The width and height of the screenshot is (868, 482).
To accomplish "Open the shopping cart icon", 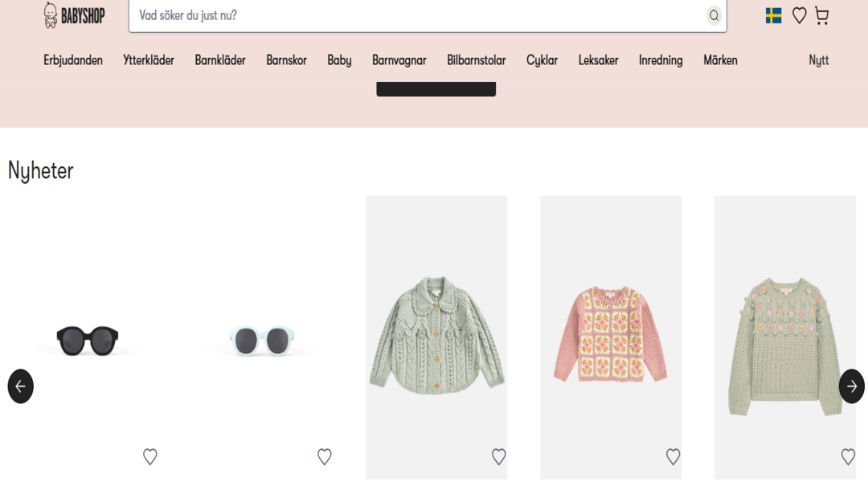I will tap(822, 15).
